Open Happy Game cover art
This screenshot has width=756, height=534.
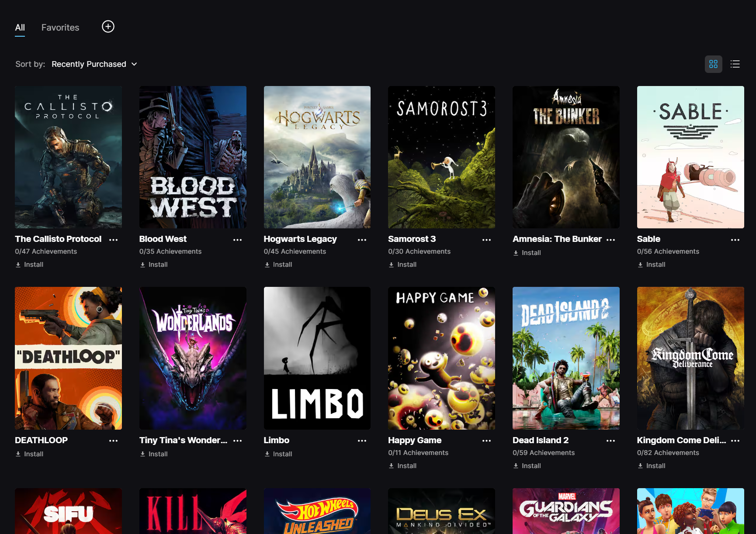[441, 358]
